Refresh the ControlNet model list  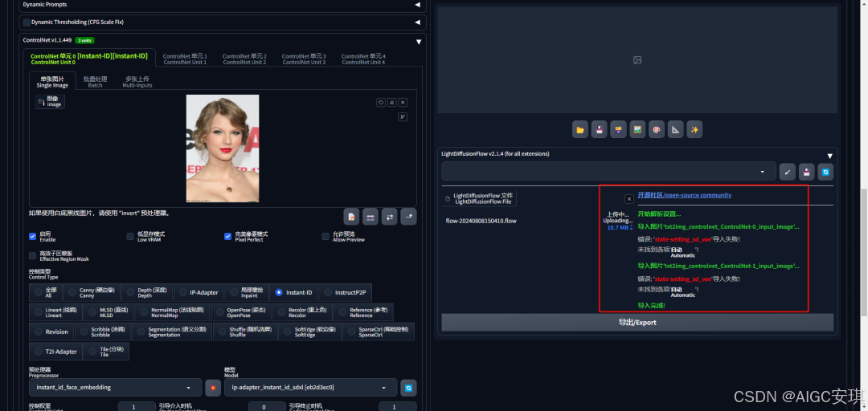point(408,387)
